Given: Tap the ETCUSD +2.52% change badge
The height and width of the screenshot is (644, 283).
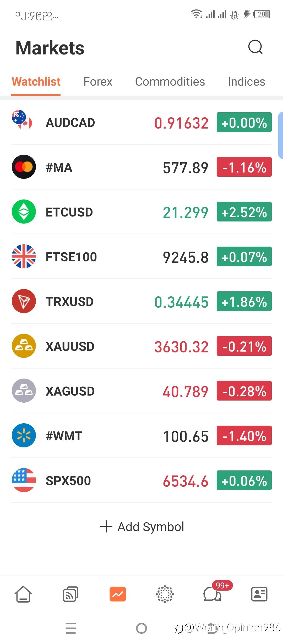Looking at the screenshot, I should (244, 212).
